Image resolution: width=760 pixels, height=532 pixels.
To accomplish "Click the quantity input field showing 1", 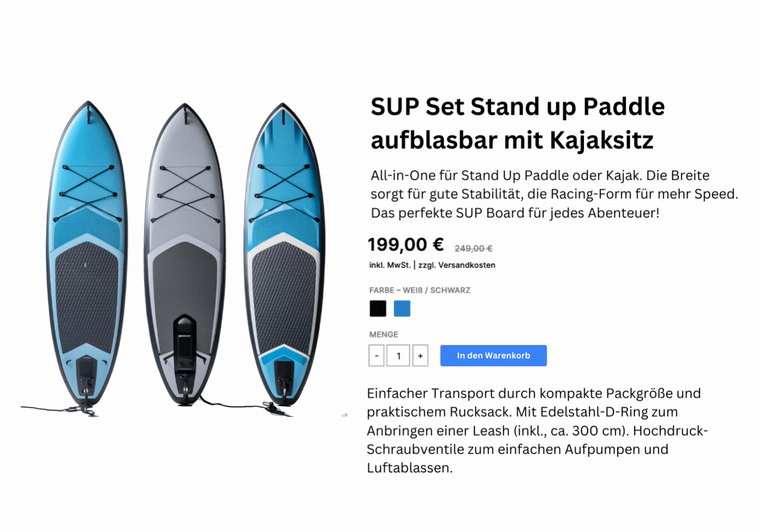I will click(398, 356).
